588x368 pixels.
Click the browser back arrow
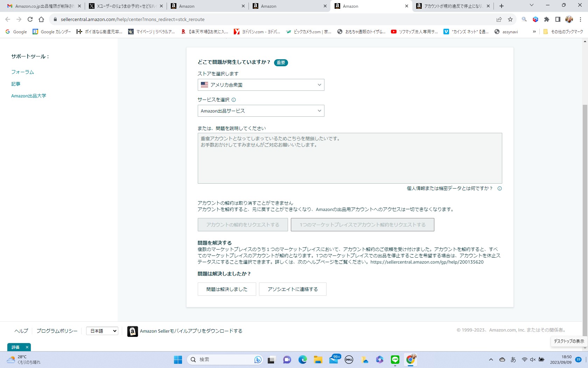tap(8, 19)
